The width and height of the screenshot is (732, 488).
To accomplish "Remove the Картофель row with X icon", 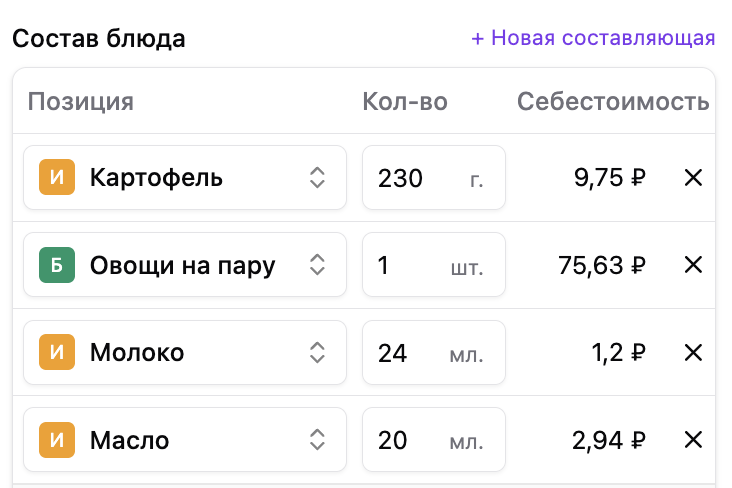I will pyautogui.click(x=693, y=177).
